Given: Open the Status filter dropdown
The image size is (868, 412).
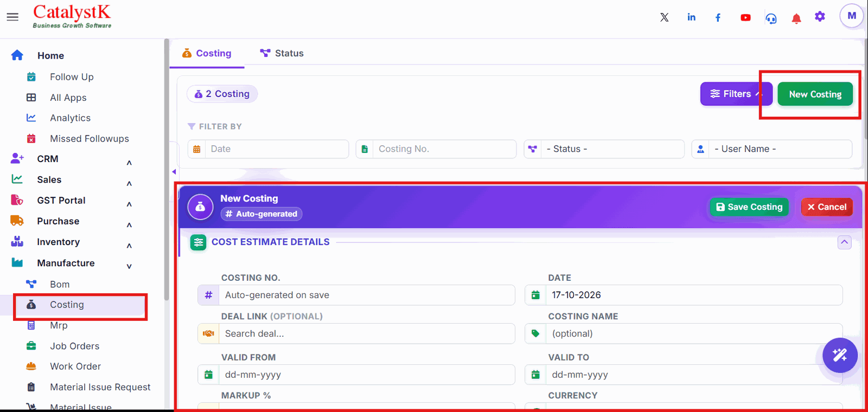Looking at the screenshot, I should click(x=604, y=149).
